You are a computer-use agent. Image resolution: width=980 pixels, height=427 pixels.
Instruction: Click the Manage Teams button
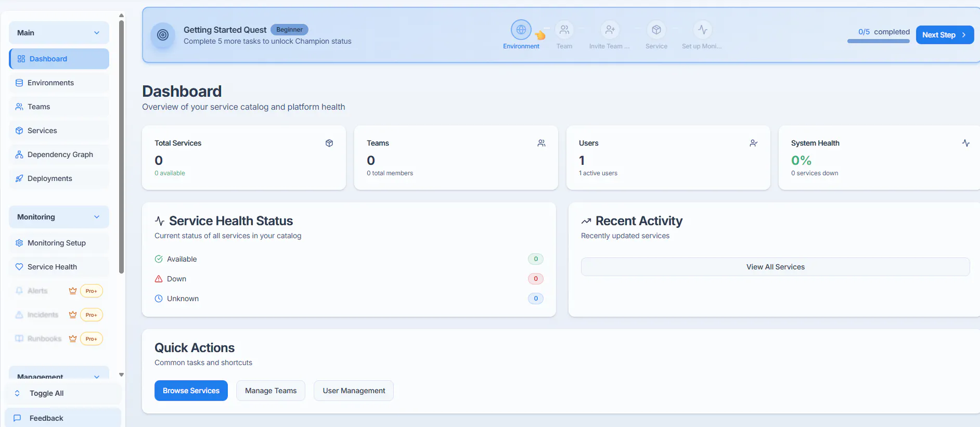270,391
